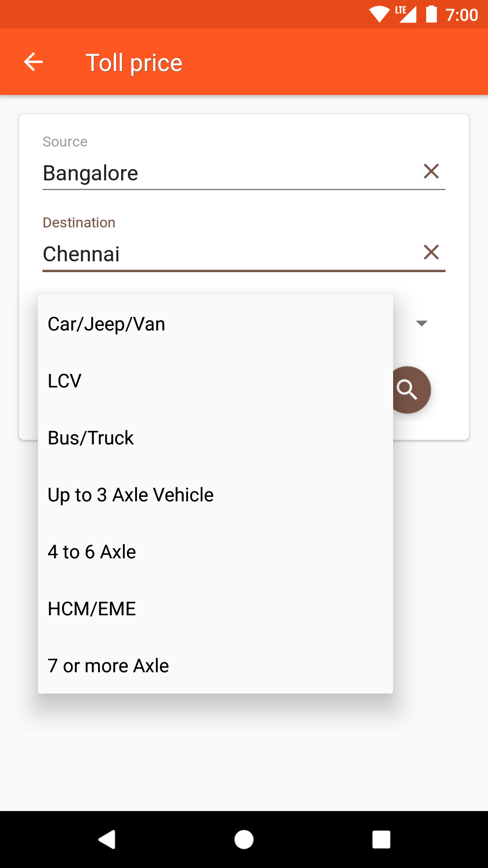Tap the back arrow in the header

click(x=33, y=62)
